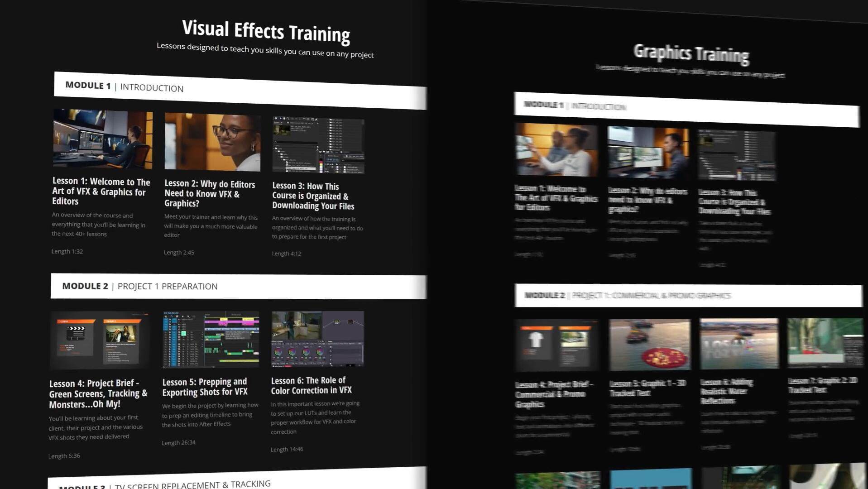The width and height of the screenshot is (868, 489).
Task: Click Visual Effects Training title 'Lesson 3: How This Course is Organized'
Action: pos(313,196)
